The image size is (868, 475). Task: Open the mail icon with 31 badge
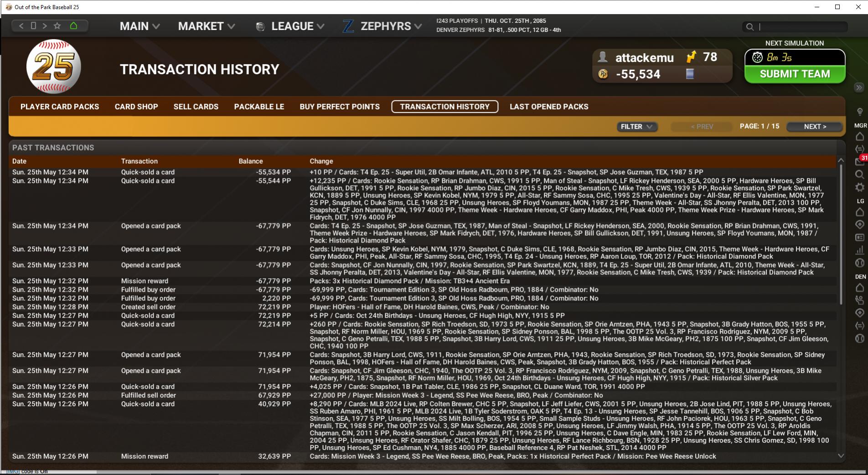860,161
